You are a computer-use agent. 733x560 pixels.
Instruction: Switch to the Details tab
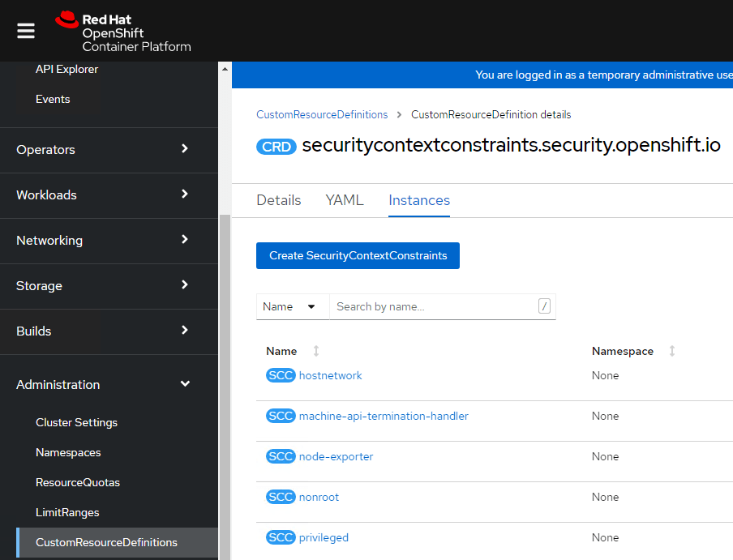pyautogui.click(x=279, y=200)
